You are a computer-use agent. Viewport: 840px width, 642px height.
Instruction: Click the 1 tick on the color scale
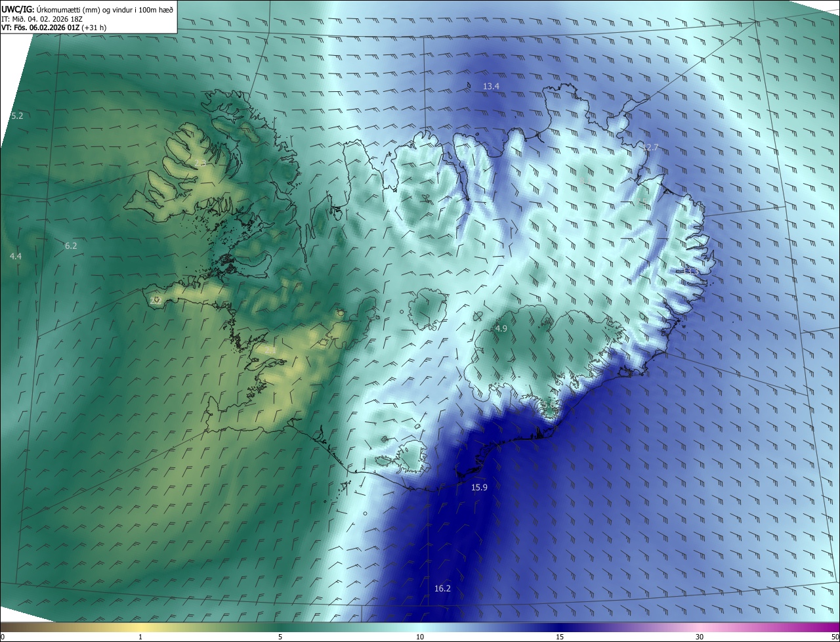[140, 637]
